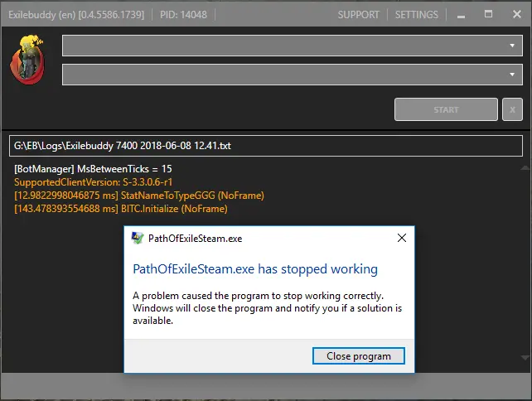Click the log scrollbar up arrow

525,167
